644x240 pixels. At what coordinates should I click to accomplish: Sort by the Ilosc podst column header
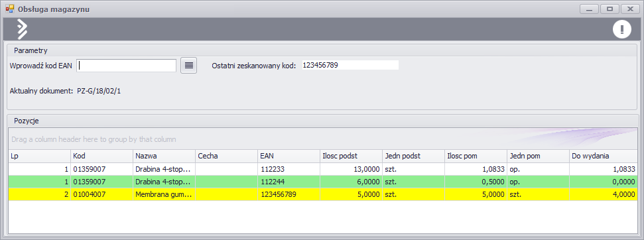pos(351,156)
